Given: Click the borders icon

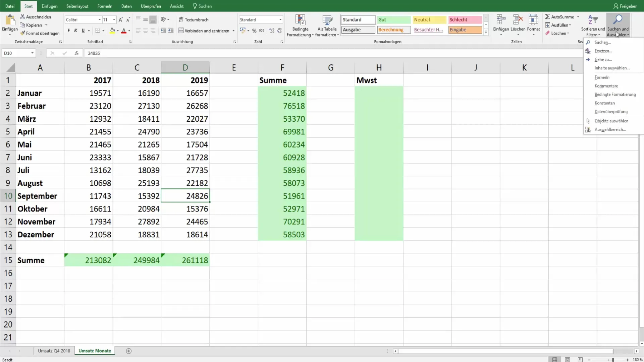Looking at the screenshot, I should tap(98, 31).
